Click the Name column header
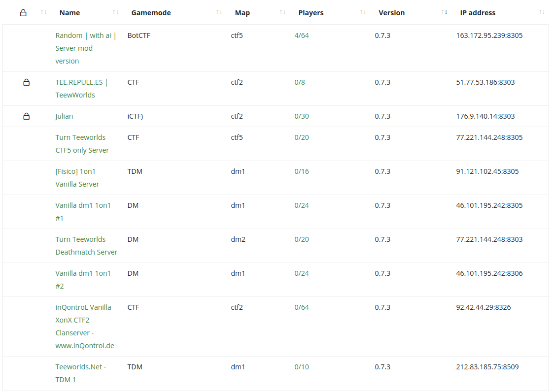Viewport: 555px width, 392px height. [69, 13]
